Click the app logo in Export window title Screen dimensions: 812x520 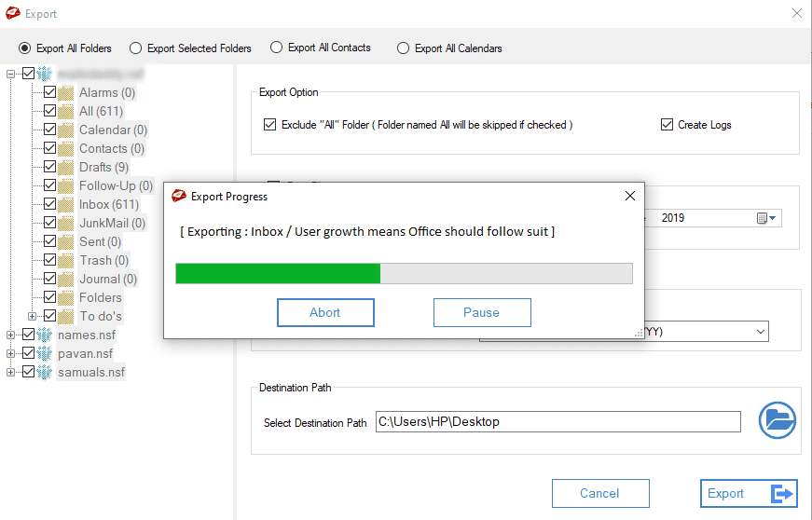coord(13,13)
